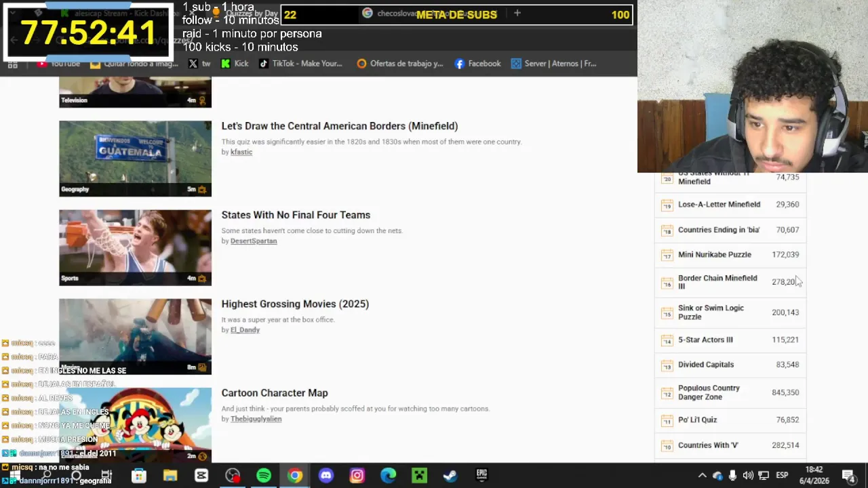
Task: Click the calendar icon numbered 13
Action: (667, 365)
